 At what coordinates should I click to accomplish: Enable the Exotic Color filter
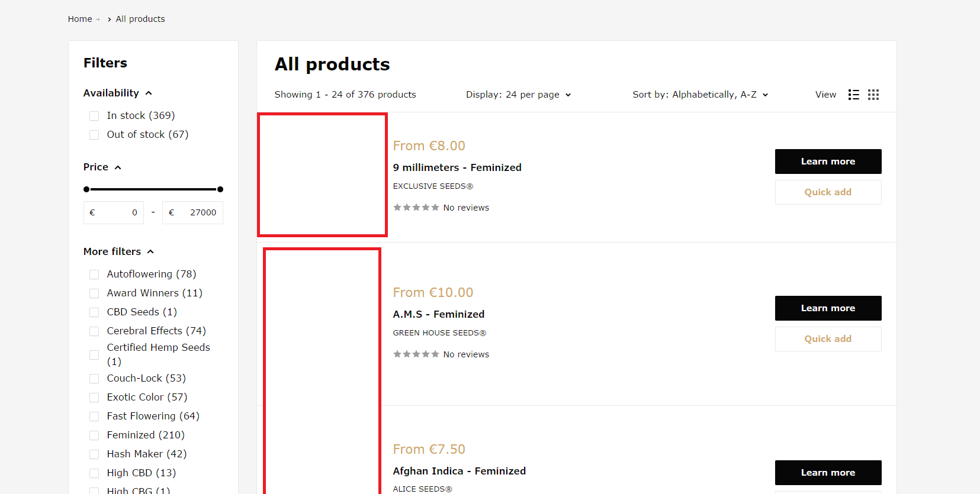pyautogui.click(x=94, y=398)
